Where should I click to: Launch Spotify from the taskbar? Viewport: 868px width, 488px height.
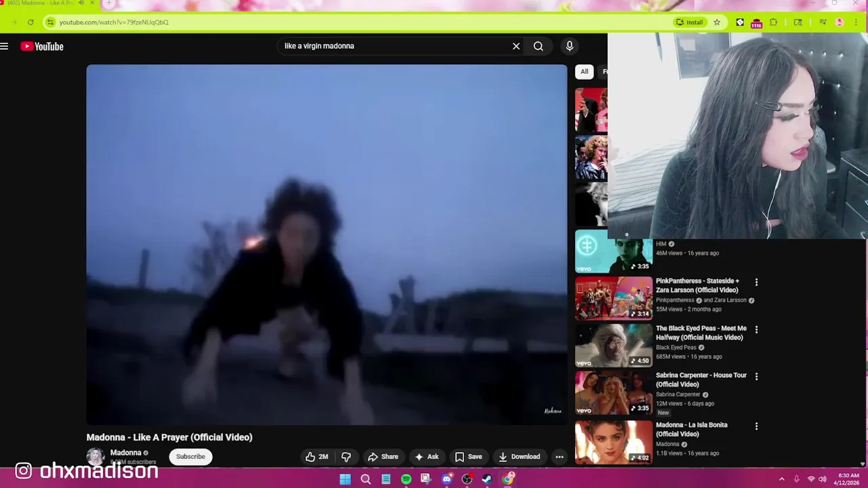point(406,479)
